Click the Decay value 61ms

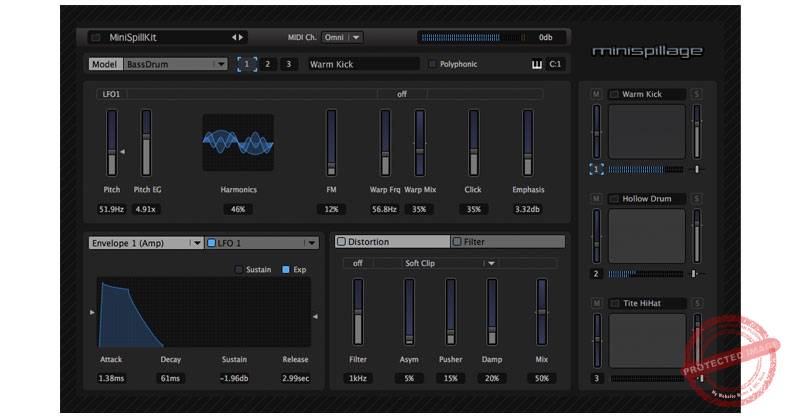pyautogui.click(x=170, y=379)
